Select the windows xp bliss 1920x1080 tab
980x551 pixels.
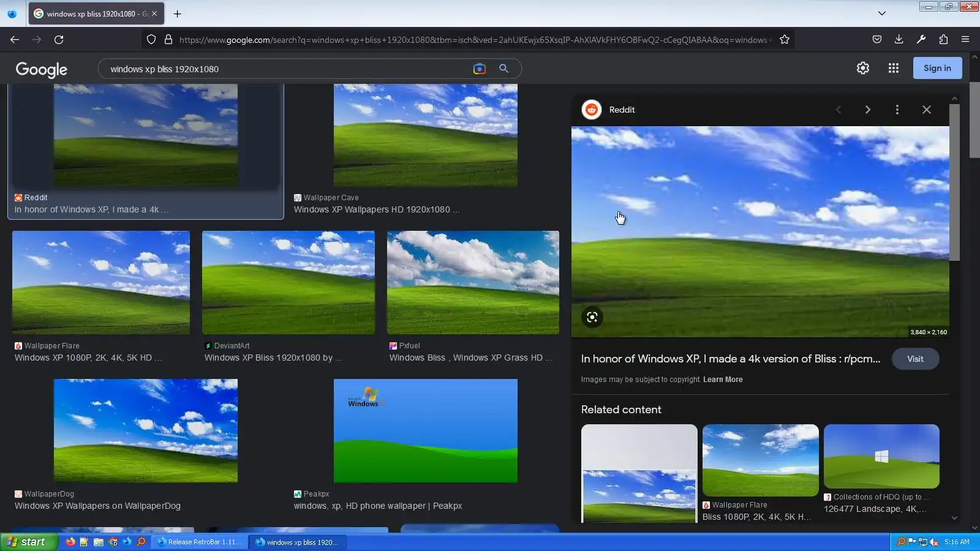(96, 13)
